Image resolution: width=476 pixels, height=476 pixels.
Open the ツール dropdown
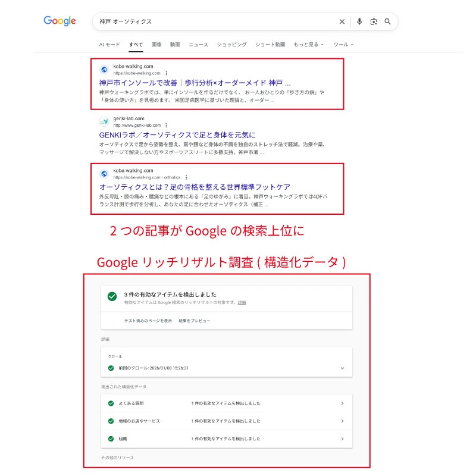tap(343, 45)
